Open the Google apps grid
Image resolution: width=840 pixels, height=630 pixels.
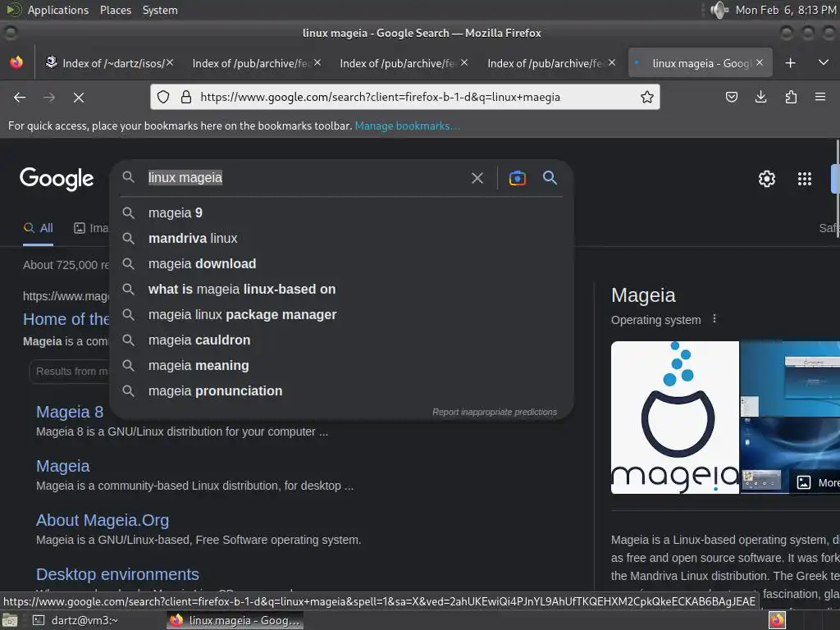[x=805, y=178]
